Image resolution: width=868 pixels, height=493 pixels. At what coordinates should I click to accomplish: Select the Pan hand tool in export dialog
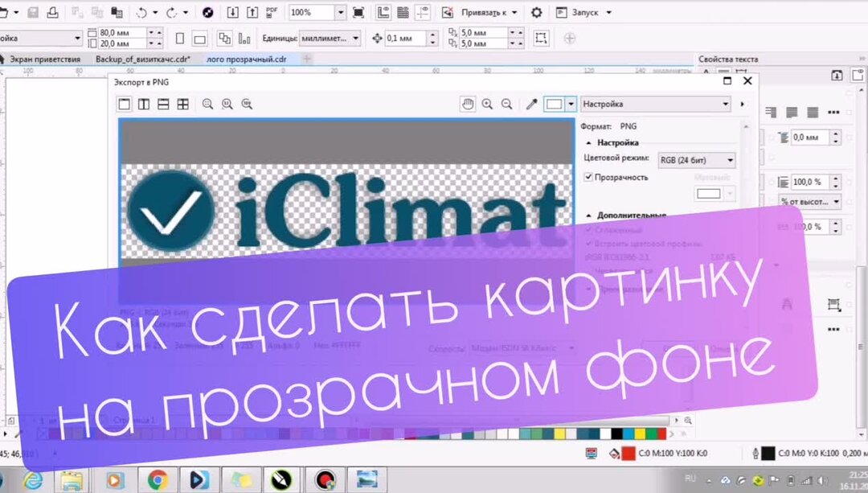pos(468,104)
